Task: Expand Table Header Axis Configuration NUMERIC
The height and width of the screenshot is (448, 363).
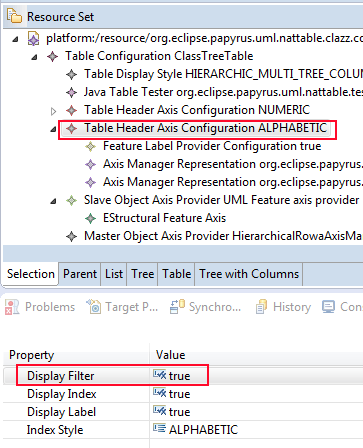Action: pos(53,111)
